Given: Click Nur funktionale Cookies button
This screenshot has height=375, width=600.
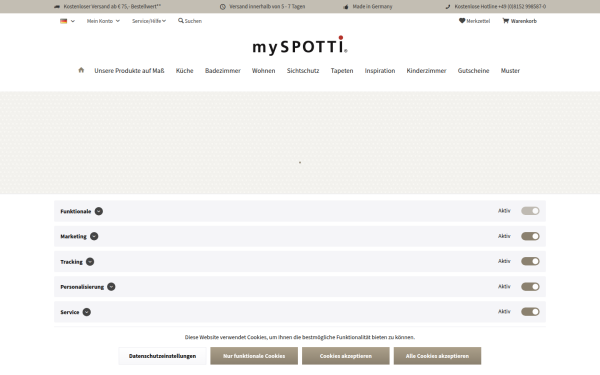Looking at the screenshot, I should (x=254, y=356).
